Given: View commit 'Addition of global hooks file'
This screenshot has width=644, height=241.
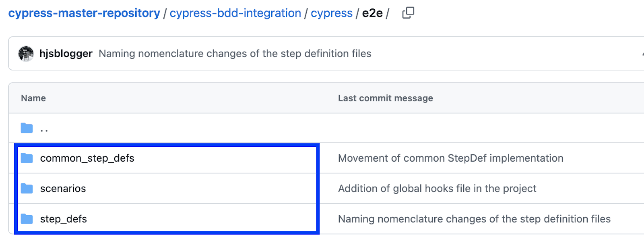Looking at the screenshot, I should point(437,189).
